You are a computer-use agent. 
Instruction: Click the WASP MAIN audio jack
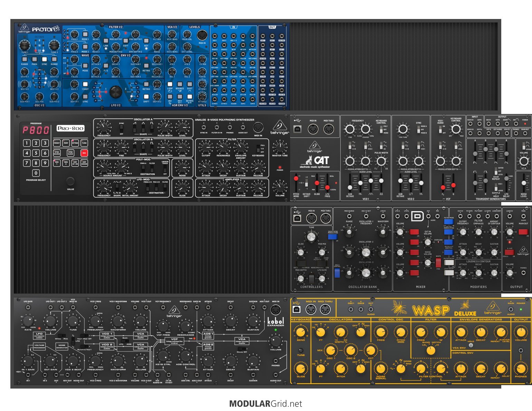(x=511, y=309)
